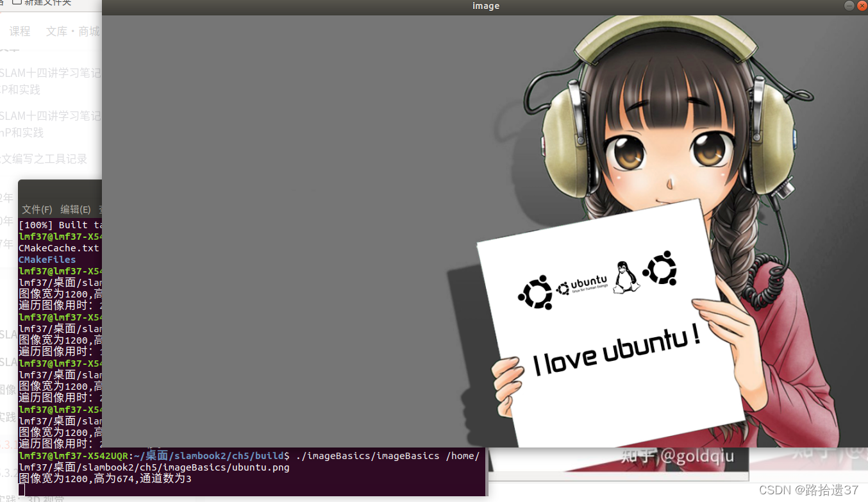This screenshot has height=502, width=868.
Task: Open the 文编写之工具记录 article link
Action: pos(44,158)
